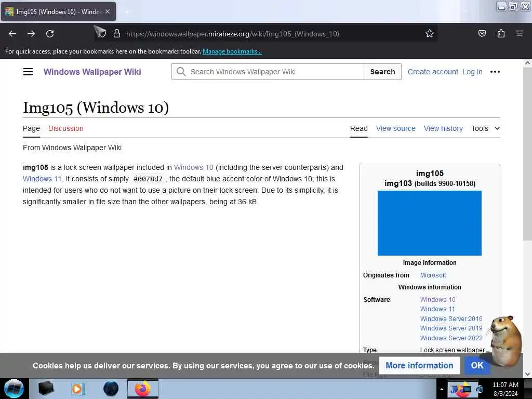This screenshot has height=399, width=532.
Task: Open the browser extensions icon
Action: click(501, 33)
